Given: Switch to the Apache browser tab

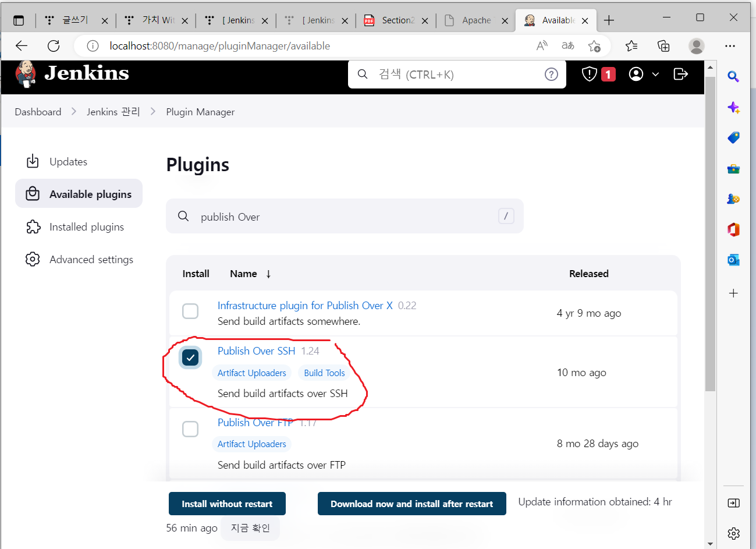Looking at the screenshot, I should click(476, 20).
